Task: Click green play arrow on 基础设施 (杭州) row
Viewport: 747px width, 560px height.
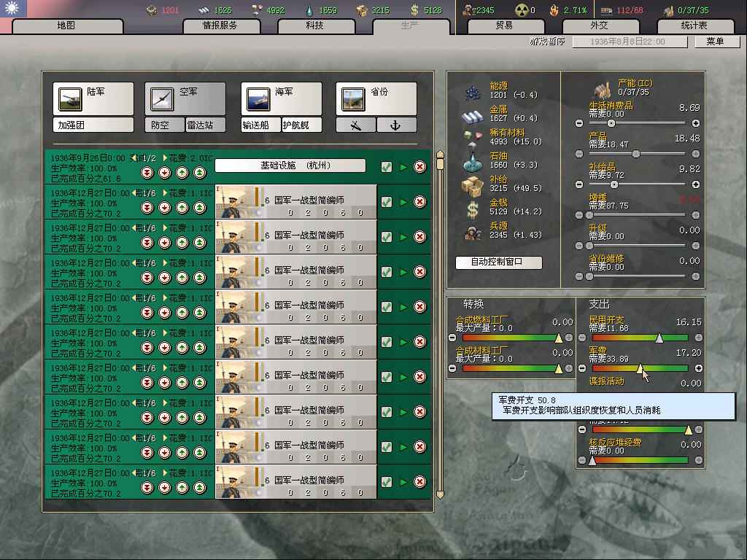Action: tap(403, 167)
